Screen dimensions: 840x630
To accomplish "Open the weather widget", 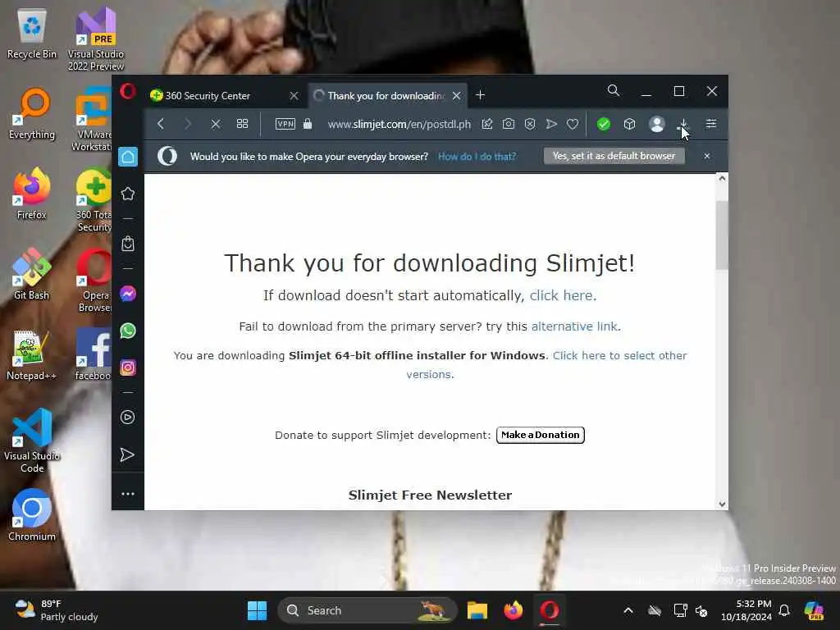I will click(57, 610).
